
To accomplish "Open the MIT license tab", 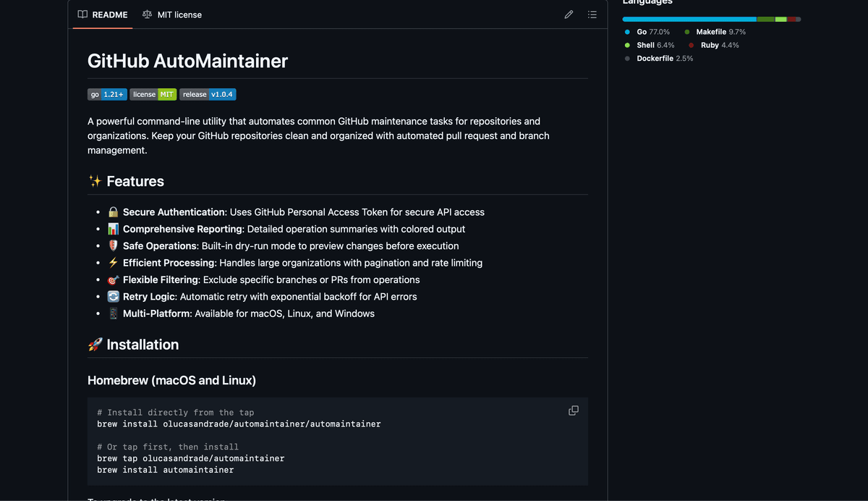I will coord(178,14).
